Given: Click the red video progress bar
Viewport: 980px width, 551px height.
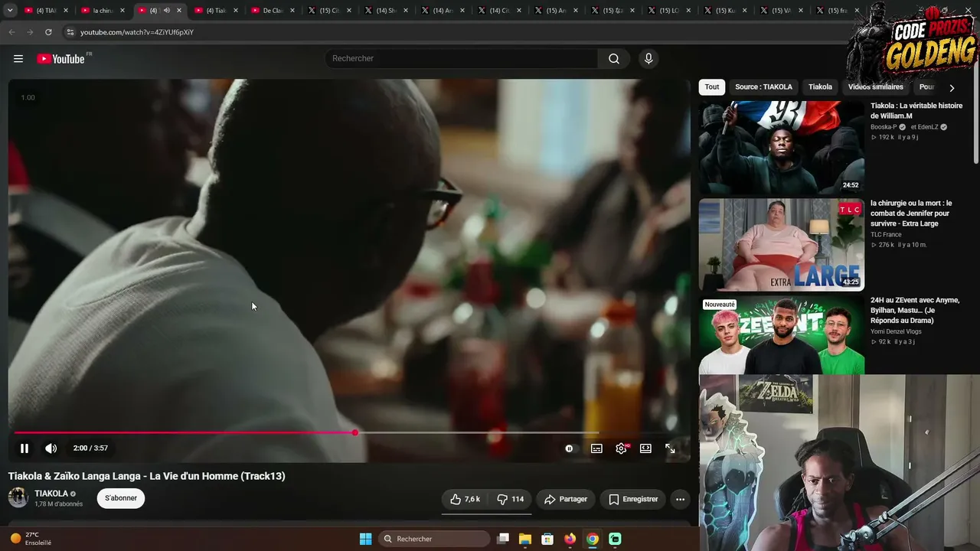Looking at the screenshot, I should pos(185,433).
